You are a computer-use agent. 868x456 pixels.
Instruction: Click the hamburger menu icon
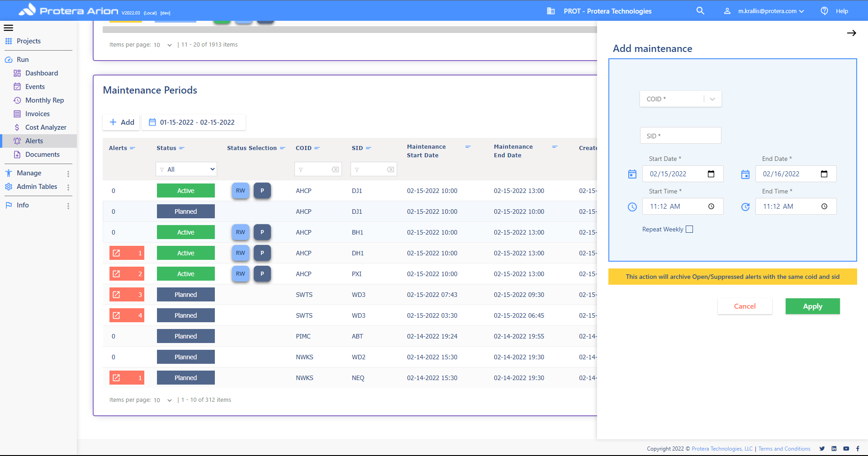click(9, 28)
